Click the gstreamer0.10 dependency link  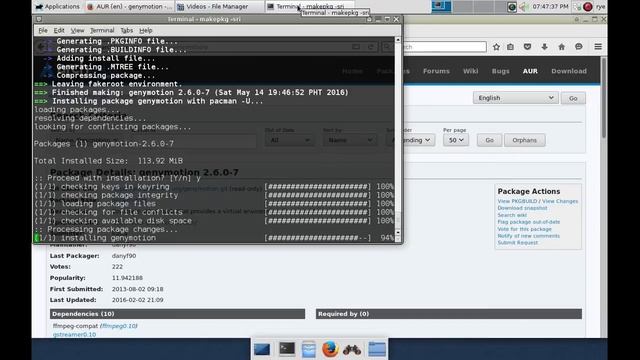click(74, 335)
